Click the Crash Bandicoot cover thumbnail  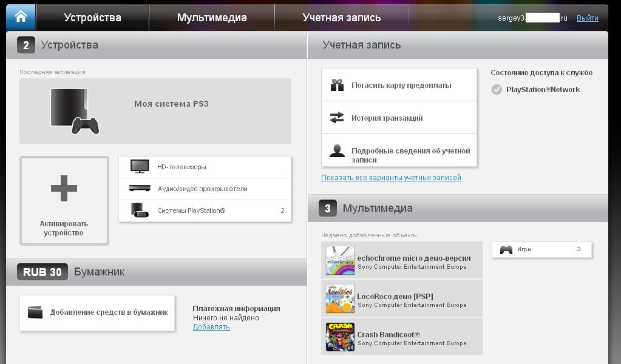click(x=340, y=337)
